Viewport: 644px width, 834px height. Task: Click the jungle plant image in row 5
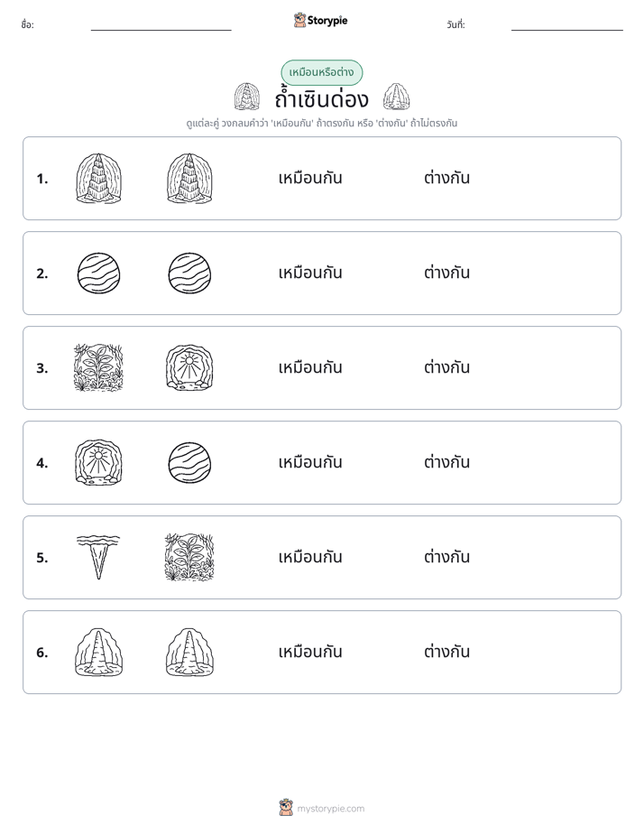189,557
